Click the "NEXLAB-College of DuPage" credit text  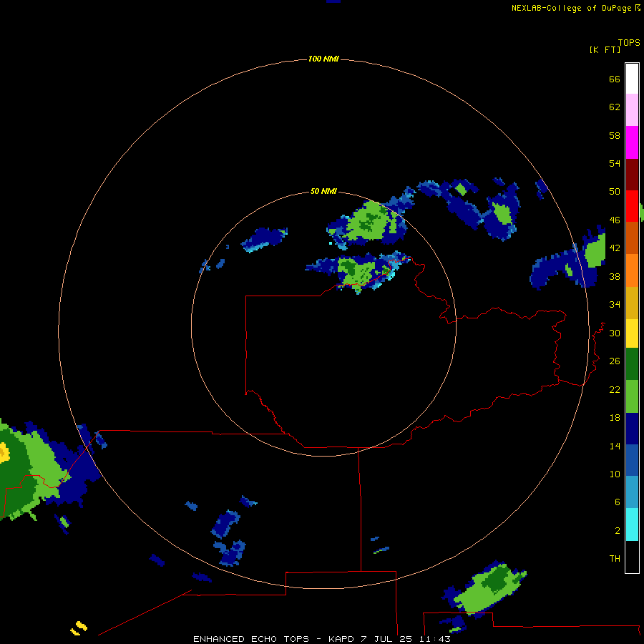(571, 8)
